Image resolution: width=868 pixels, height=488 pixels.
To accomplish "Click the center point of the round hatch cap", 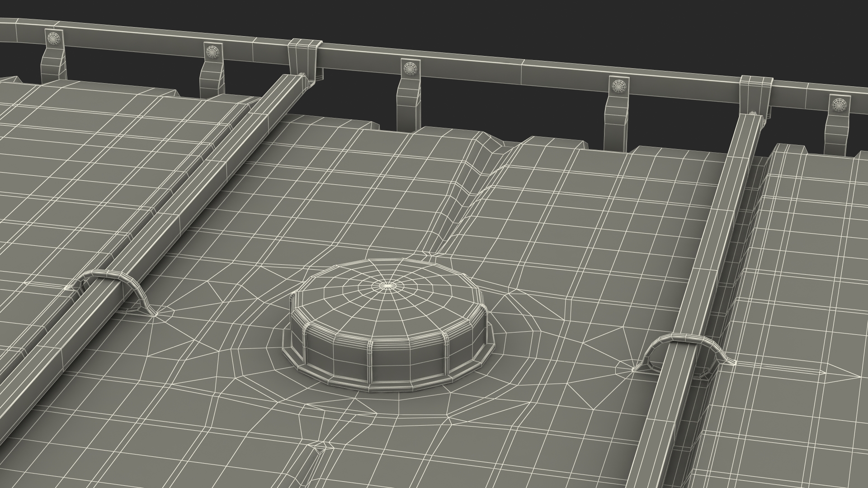I will [388, 285].
